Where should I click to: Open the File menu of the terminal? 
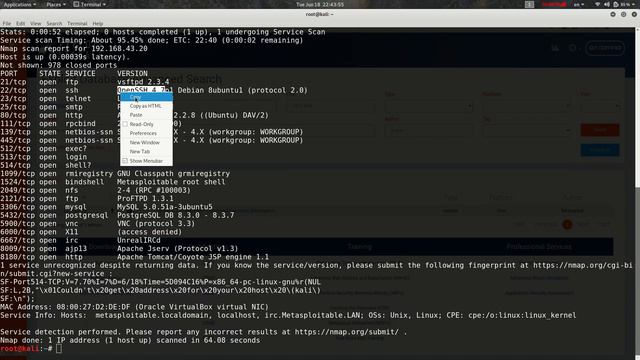pyautogui.click(x=7, y=24)
